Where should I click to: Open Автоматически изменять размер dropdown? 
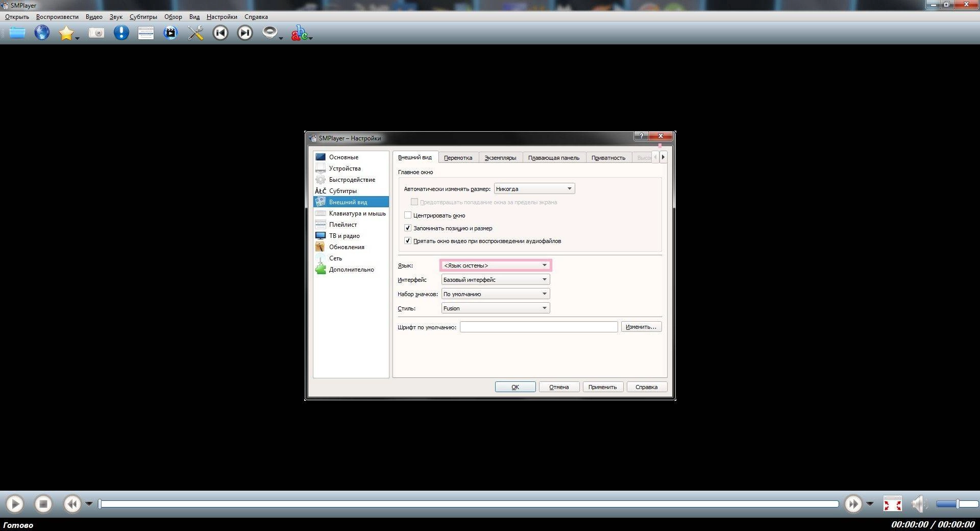(x=534, y=189)
